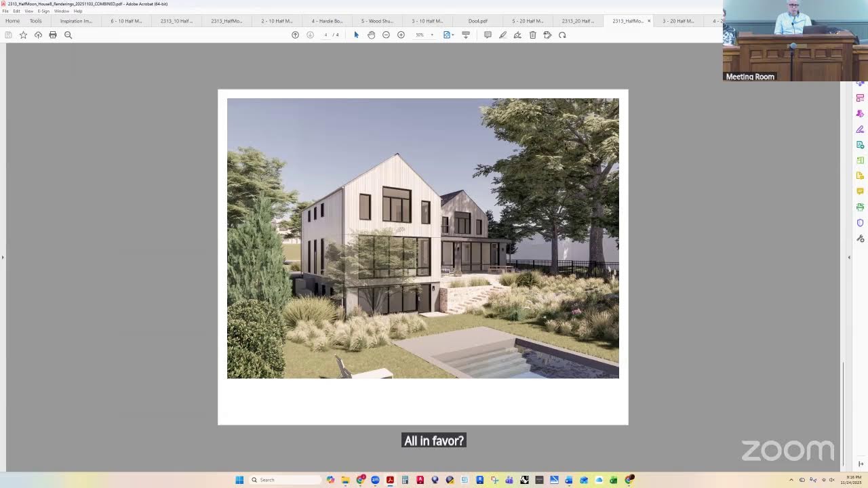868x488 pixels.
Task: Go to the Home view
Action: (x=12, y=21)
